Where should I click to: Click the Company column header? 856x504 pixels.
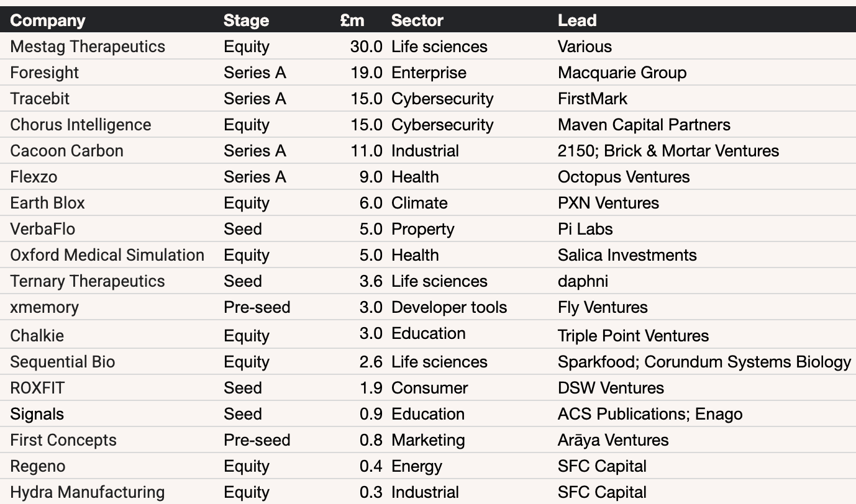coord(48,20)
